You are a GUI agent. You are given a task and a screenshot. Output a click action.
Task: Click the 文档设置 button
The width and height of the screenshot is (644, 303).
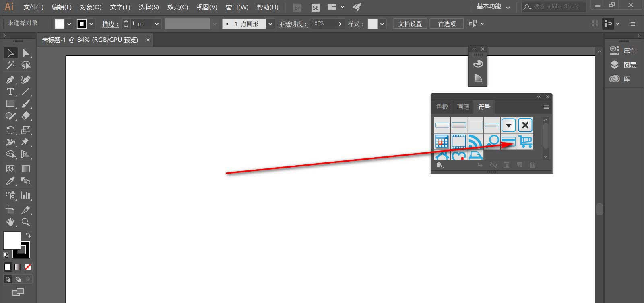point(410,24)
